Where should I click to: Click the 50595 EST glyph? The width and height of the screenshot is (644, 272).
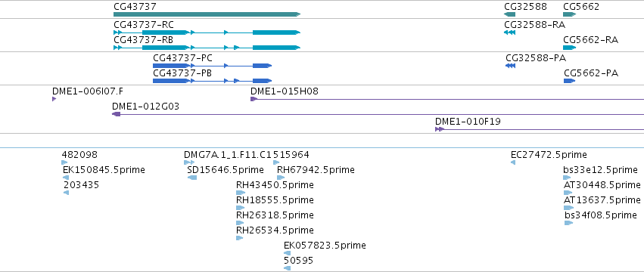287,268
